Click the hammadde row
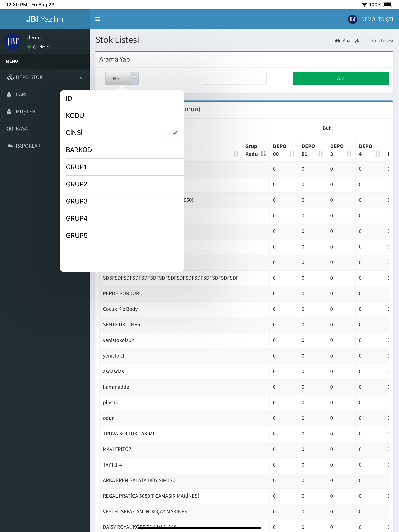Screen dimensions: 399x532 [x=244, y=387]
